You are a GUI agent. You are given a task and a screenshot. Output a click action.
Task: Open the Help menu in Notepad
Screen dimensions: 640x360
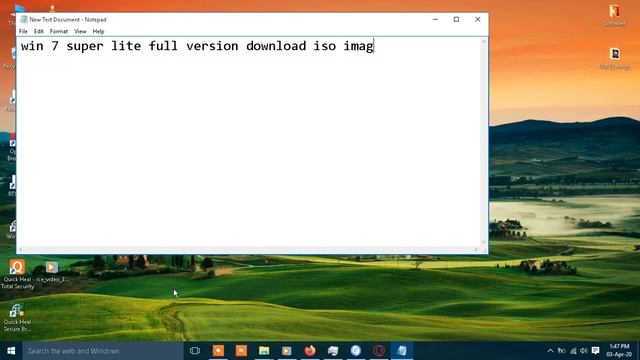point(98,31)
